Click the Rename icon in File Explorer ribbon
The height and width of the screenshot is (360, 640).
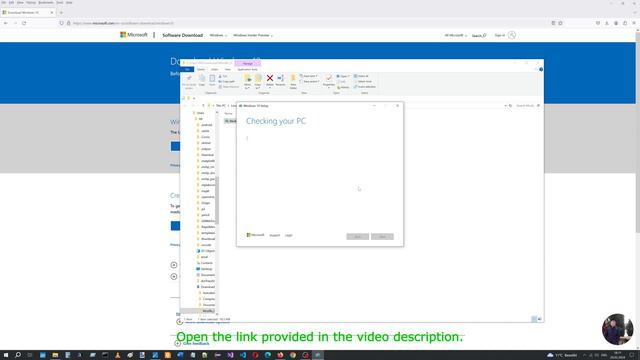point(280,78)
